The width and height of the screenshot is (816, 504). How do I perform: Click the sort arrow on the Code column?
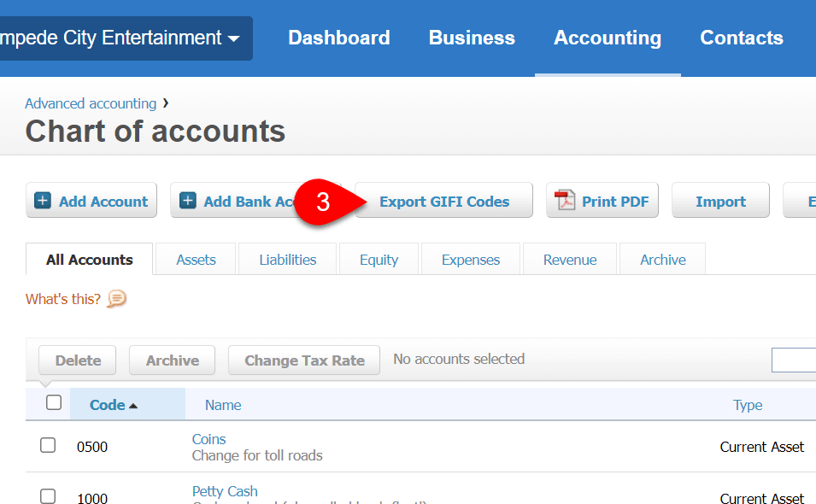[135, 404]
